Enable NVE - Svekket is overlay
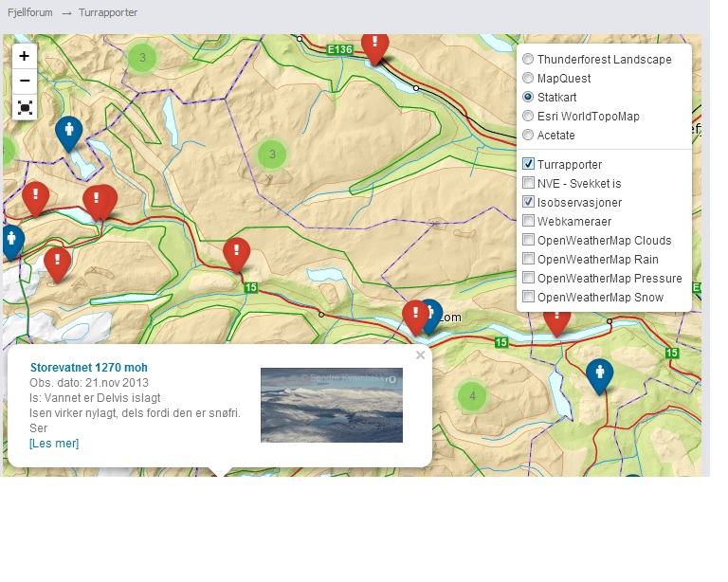This screenshot has width=728, height=582. (x=529, y=184)
